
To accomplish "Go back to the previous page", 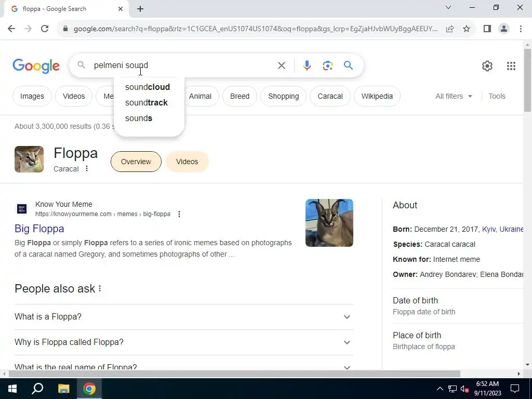I will pos(11,29).
